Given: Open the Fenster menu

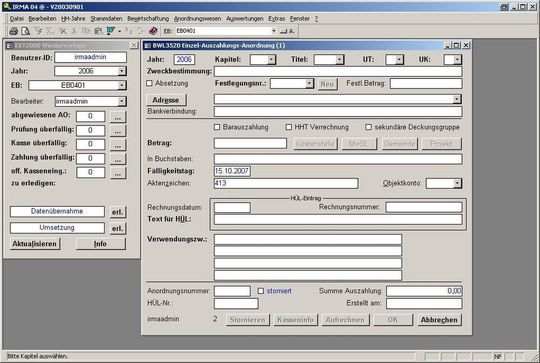Looking at the screenshot, I should [300, 19].
